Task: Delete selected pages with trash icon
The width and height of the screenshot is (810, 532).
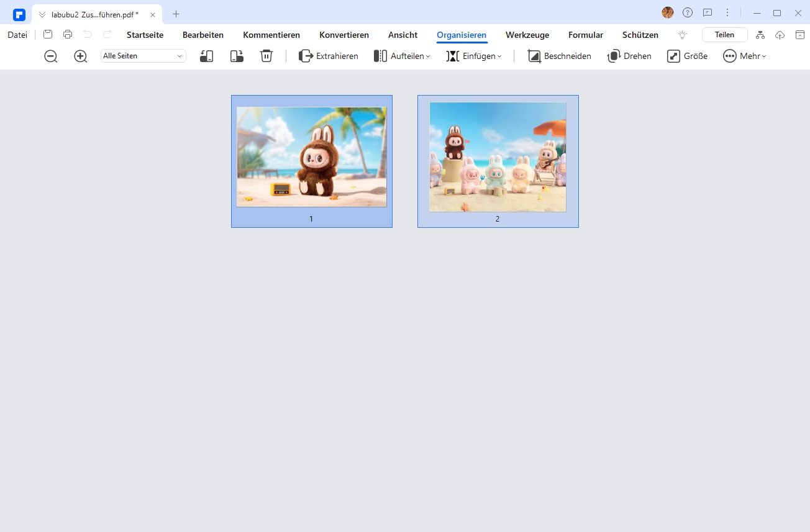Action: click(x=266, y=56)
